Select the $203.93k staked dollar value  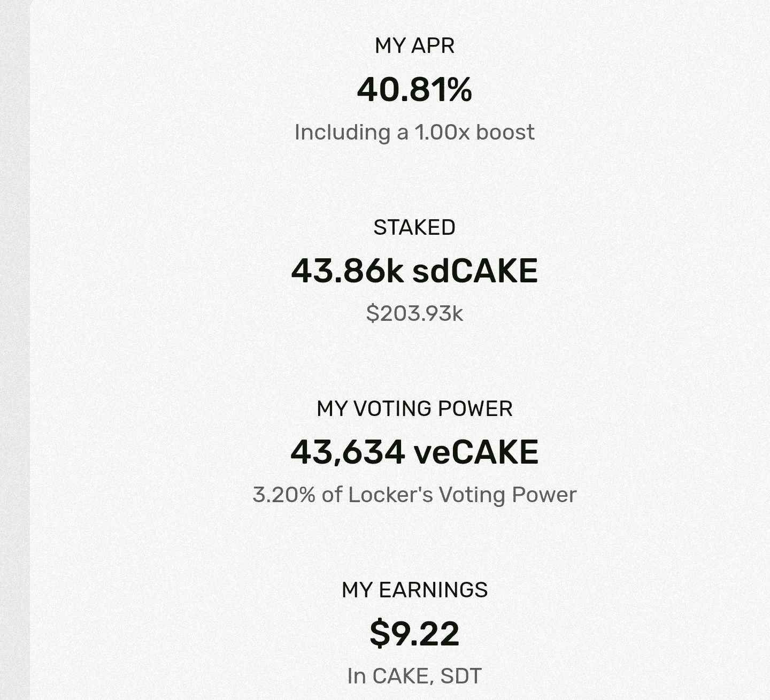click(414, 313)
